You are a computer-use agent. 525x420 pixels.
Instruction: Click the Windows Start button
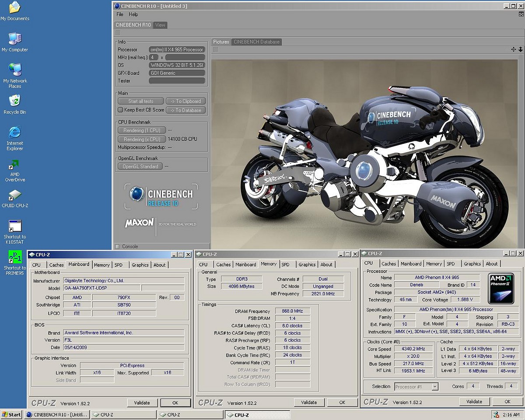pyautogui.click(x=12, y=414)
